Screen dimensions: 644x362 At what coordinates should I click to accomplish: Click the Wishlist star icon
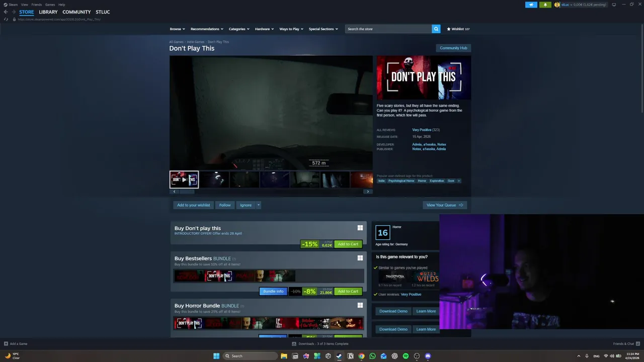tap(449, 29)
